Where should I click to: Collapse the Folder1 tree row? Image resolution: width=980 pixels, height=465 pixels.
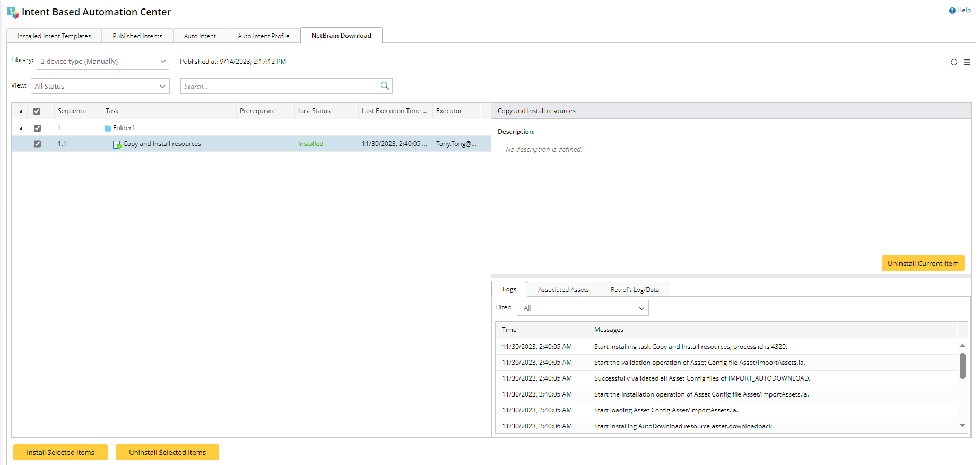21,128
